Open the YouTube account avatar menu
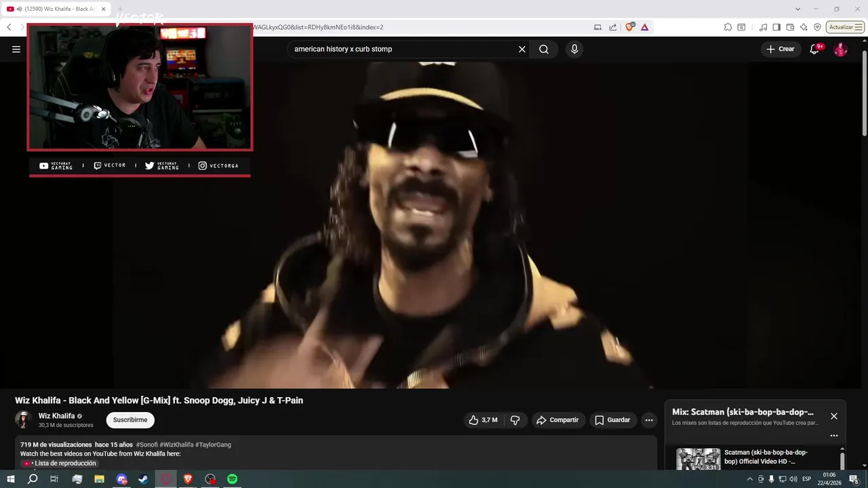 pos(840,49)
